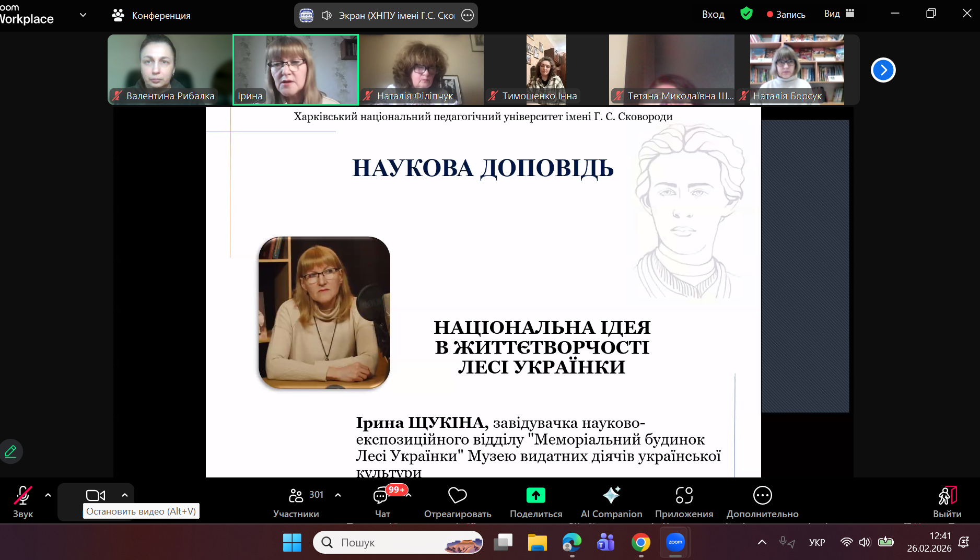980x560 pixels.
Task: Stop the video camera
Action: 96,495
